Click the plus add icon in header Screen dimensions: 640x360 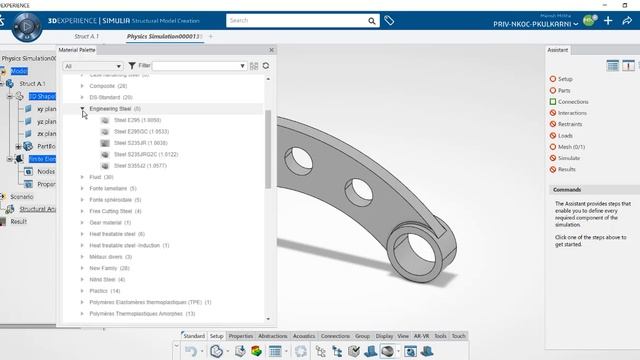(608, 20)
